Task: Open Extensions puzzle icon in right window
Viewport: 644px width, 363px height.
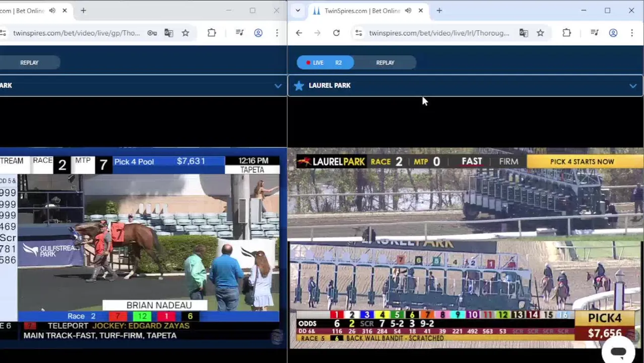Action: click(x=566, y=33)
